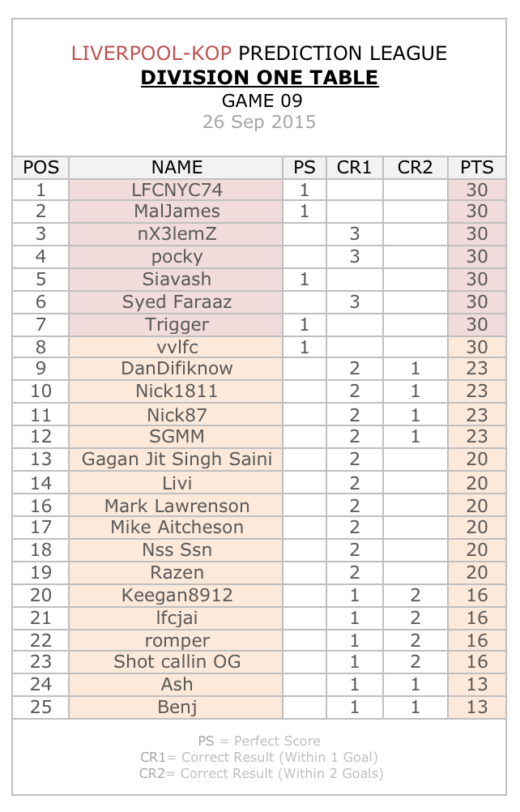
Task: Click the LFCNYC74 name cell
Action: point(177,190)
